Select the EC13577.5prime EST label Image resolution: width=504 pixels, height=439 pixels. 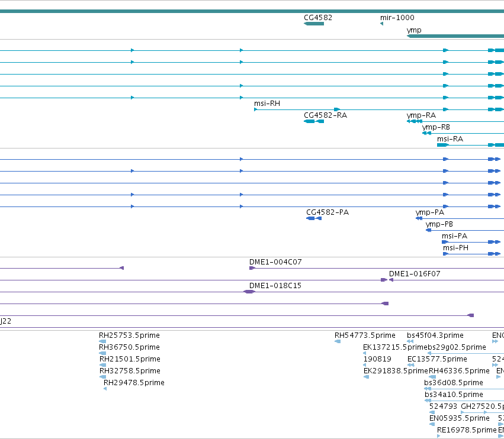437,359
